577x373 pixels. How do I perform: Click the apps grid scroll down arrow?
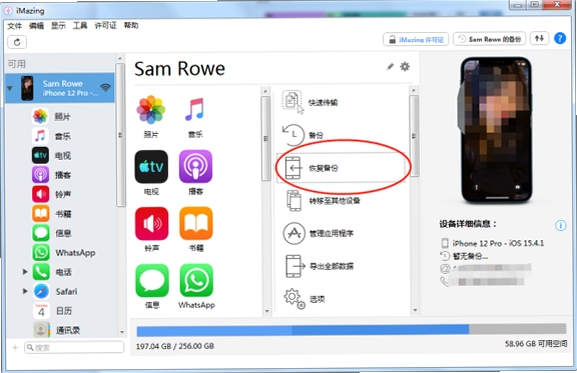pyautogui.click(x=266, y=312)
